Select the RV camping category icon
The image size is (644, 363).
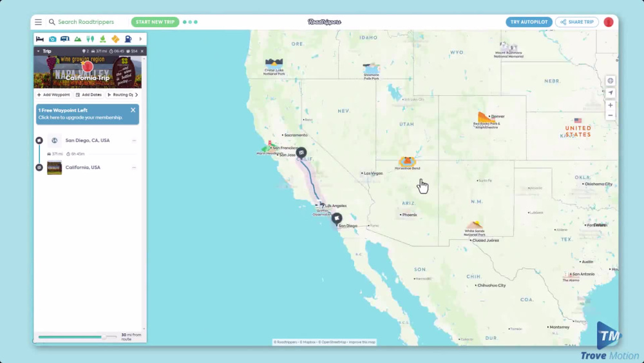[x=65, y=39]
